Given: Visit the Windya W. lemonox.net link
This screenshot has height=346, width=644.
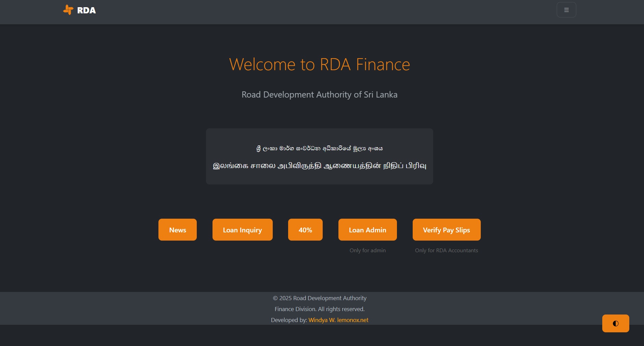Looking at the screenshot, I should pos(338,320).
